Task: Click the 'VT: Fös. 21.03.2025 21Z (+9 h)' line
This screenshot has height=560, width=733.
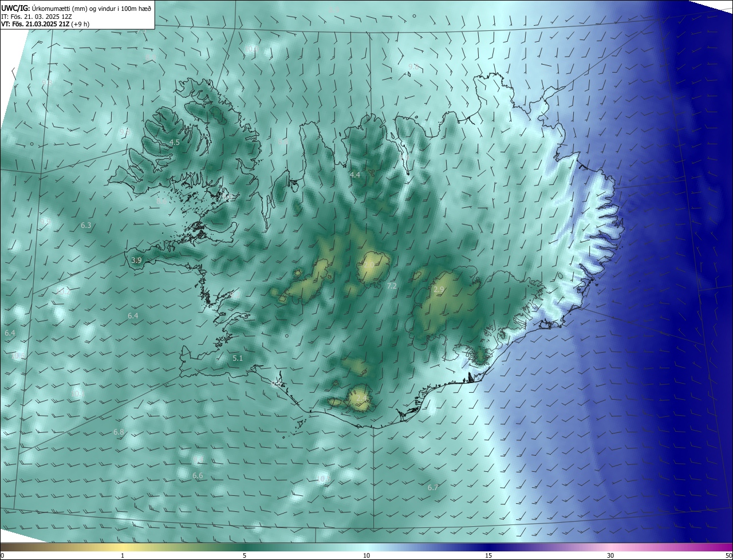Action: (45, 24)
